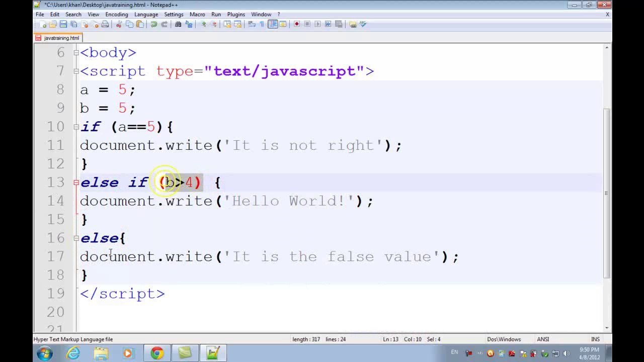644x362 pixels.
Task: Click line number 17 in the margin
Action: (56, 257)
